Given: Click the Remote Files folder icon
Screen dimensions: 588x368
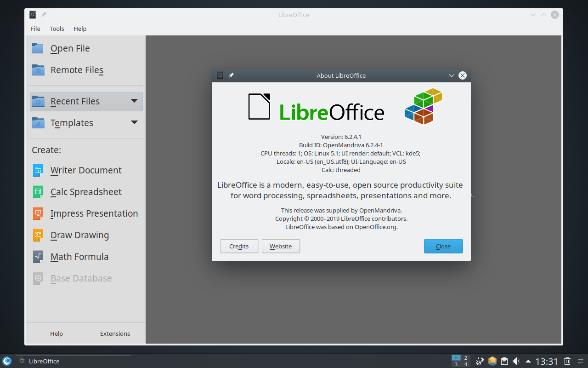Looking at the screenshot, I should coord(38,70).
